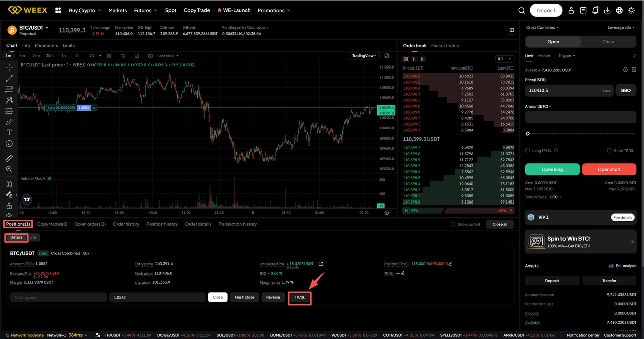Open the Position history tab
The height and width of the screenshot is (339, 644).
pyautogui.click(x=162, y=224)
